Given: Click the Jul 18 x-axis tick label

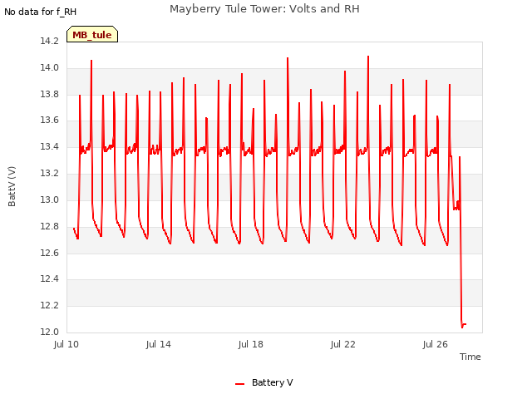Looking at the screenshot, I should (251, 344).
